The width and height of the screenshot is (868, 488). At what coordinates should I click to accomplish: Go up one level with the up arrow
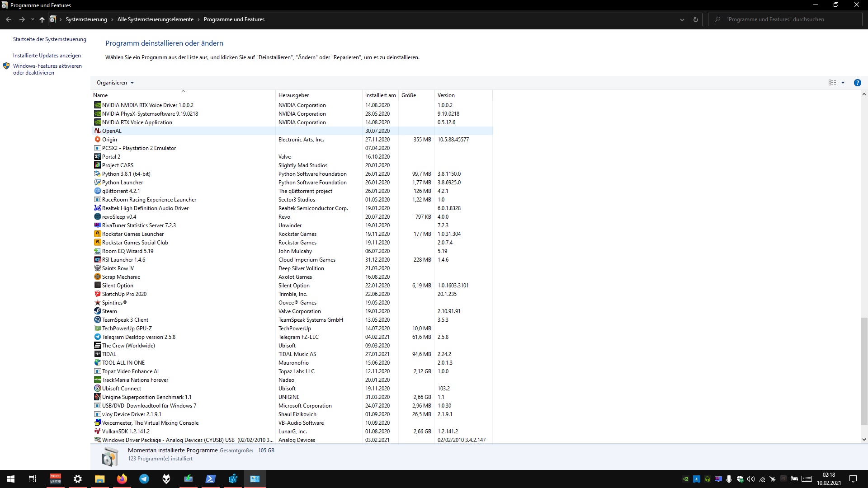tap(42, 19)
